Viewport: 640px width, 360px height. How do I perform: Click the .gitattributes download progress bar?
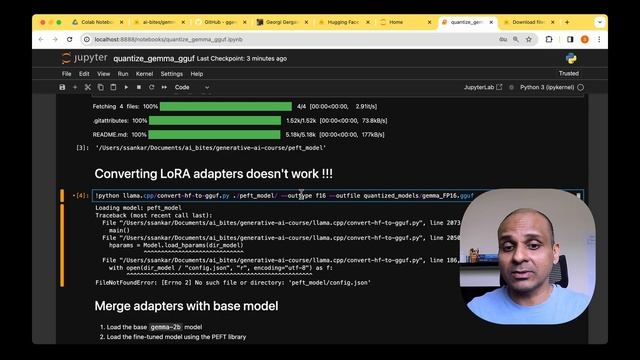(215, 120)
